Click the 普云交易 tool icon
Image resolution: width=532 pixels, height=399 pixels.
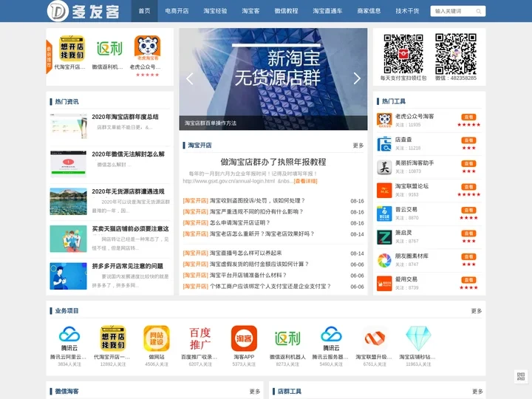coord(384,214)
